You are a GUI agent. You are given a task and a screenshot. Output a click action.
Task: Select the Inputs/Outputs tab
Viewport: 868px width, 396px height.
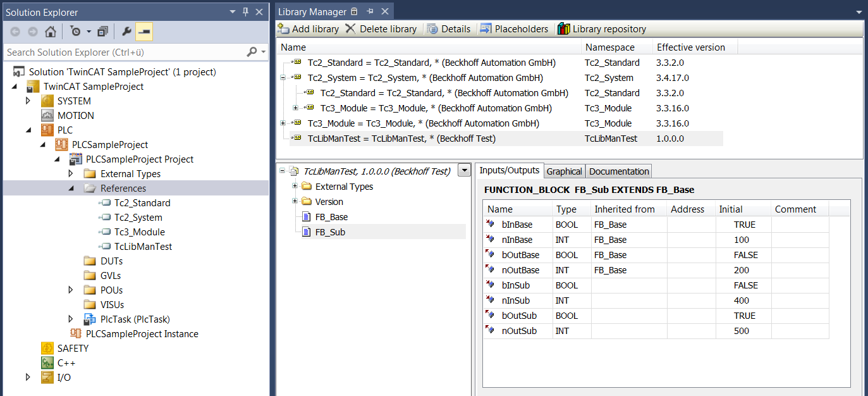tap(509, 170)
